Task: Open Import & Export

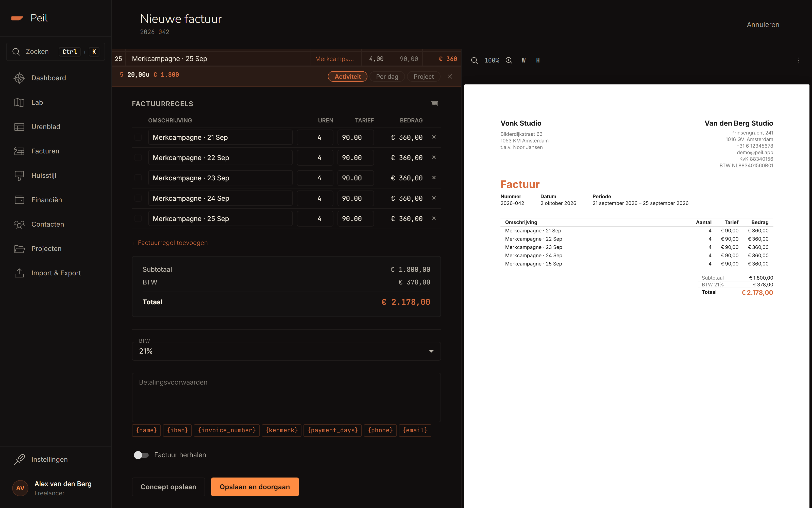Action: click(56, 273)
